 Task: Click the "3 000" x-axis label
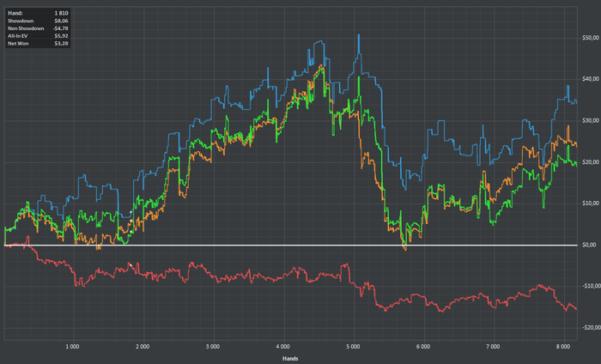[213, 347]
